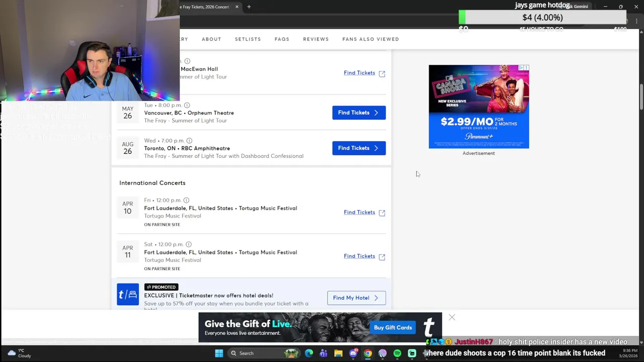Open the Windows Start menu
Viewport: 644px width, 362px height.
coord(219,353)
